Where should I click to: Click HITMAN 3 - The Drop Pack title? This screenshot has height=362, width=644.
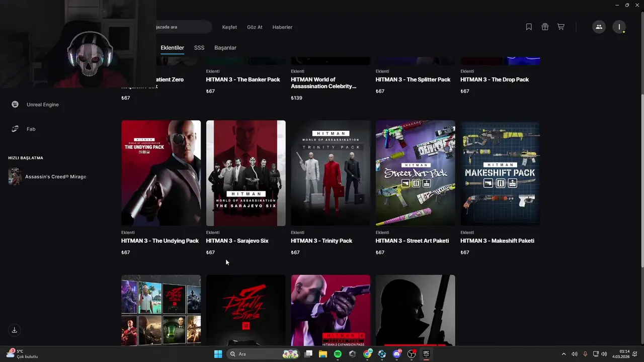coord(495,79)
